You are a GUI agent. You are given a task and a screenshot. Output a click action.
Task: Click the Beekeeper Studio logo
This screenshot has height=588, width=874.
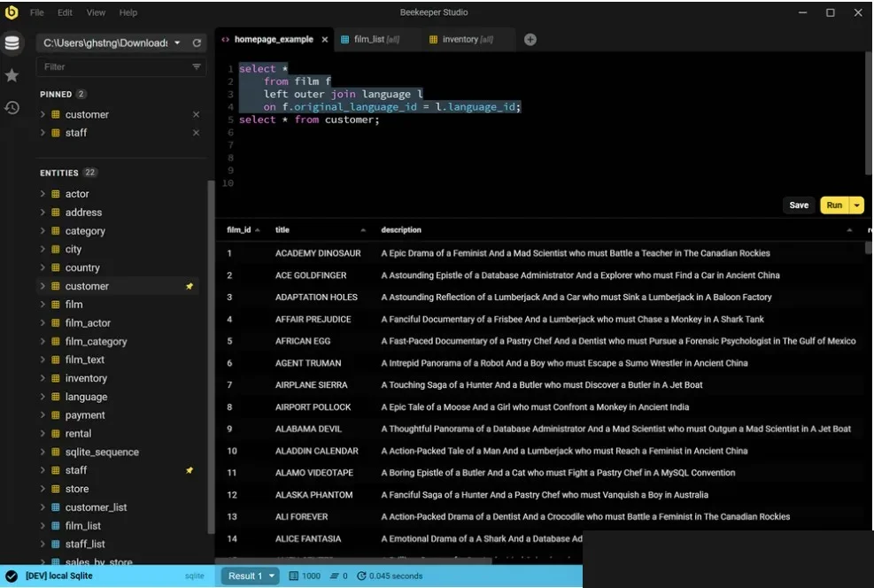click(12, 12)
